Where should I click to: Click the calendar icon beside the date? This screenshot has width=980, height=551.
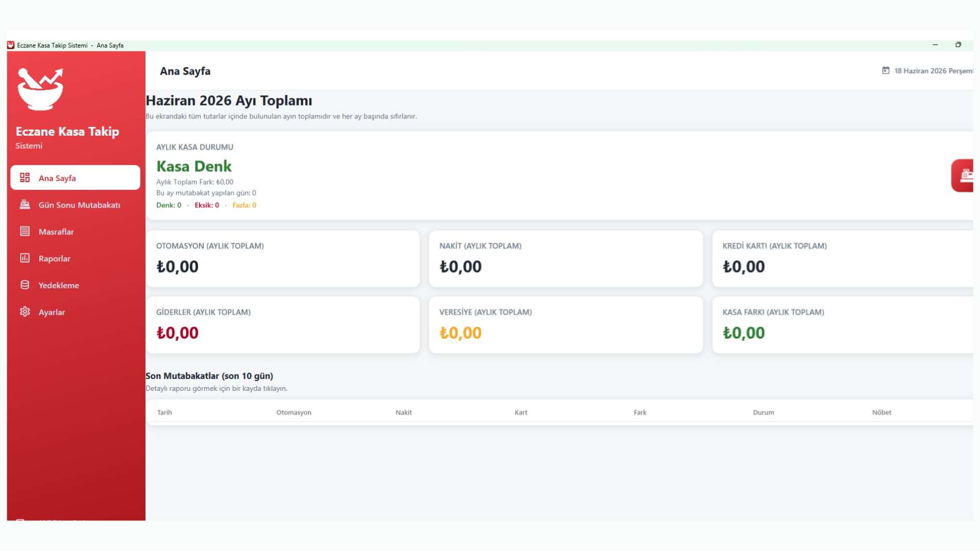tap(886, 70)
